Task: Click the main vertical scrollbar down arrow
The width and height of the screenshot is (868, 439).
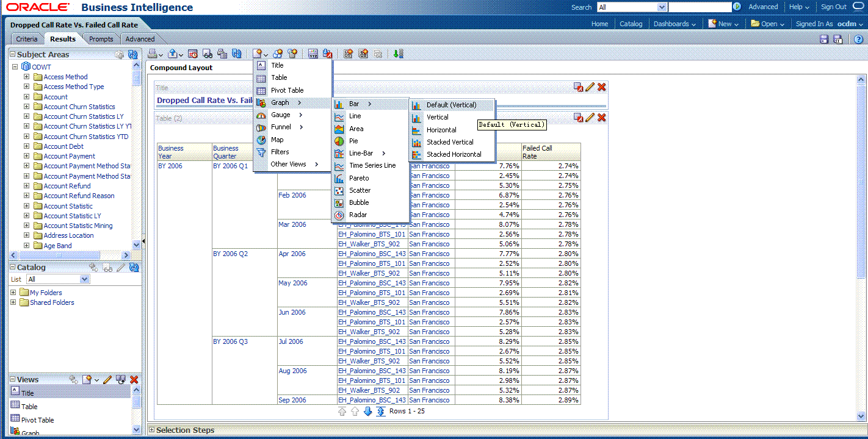Action: (x=861, y=416)
